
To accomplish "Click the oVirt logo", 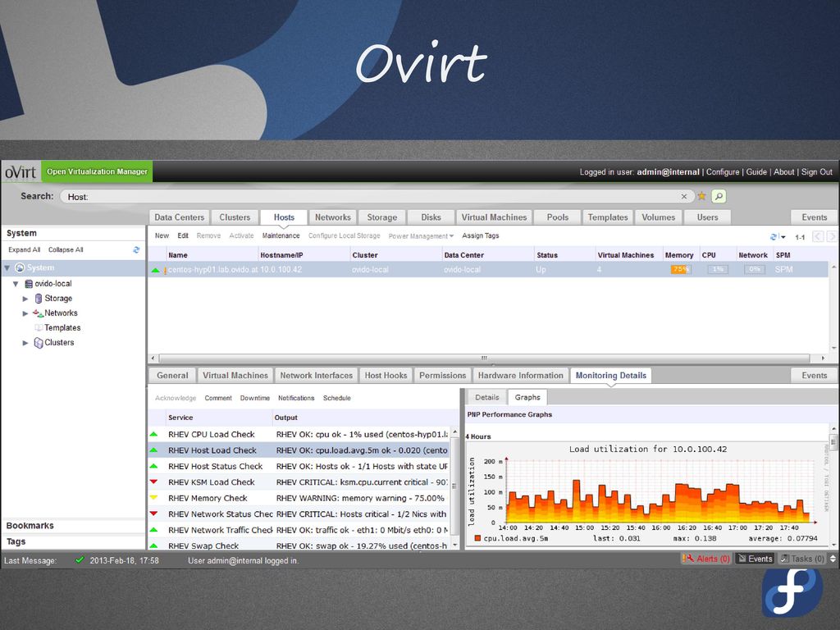I will [21, 172].
